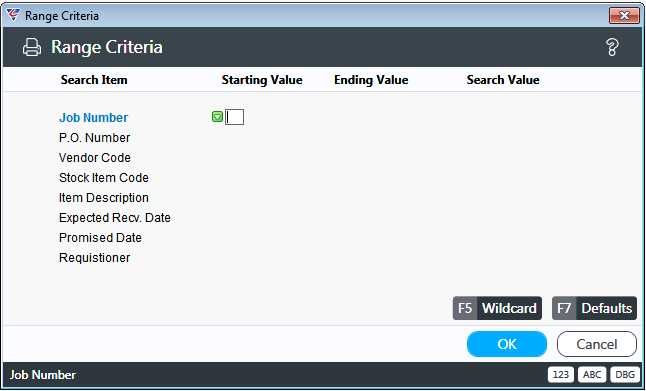Select the Stock Item Code row
The height and width of the screenshot is (391, 646).
104,178
